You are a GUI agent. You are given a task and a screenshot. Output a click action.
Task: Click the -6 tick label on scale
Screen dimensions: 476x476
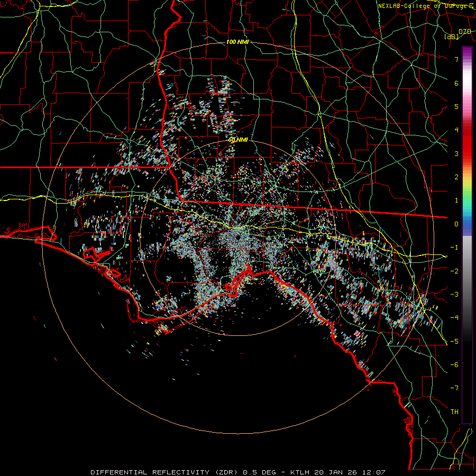point(454,365)
